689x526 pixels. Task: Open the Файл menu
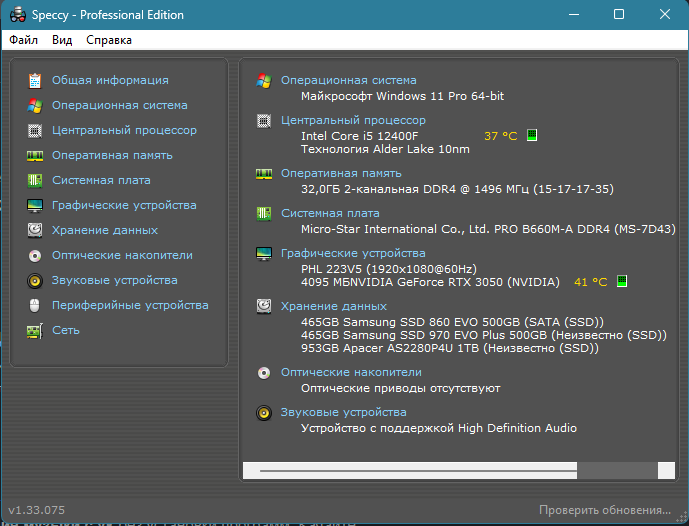pyautogui.click(x=23, y=40)
